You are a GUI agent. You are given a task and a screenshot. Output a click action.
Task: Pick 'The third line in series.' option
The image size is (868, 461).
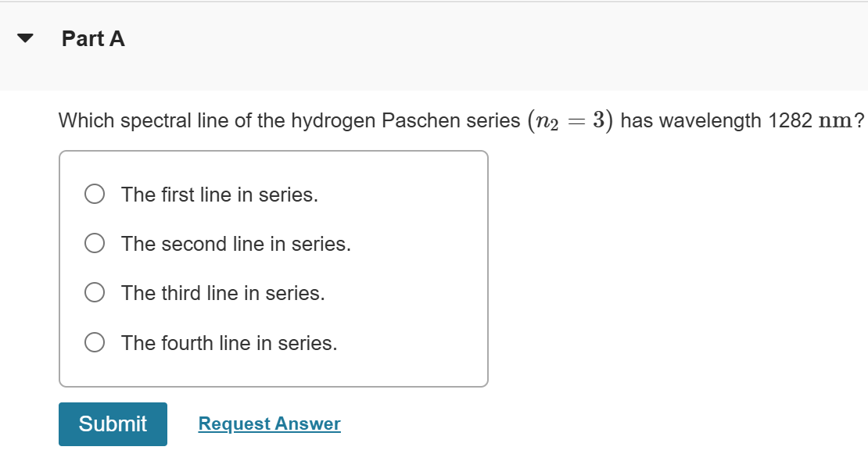[224, 293]
